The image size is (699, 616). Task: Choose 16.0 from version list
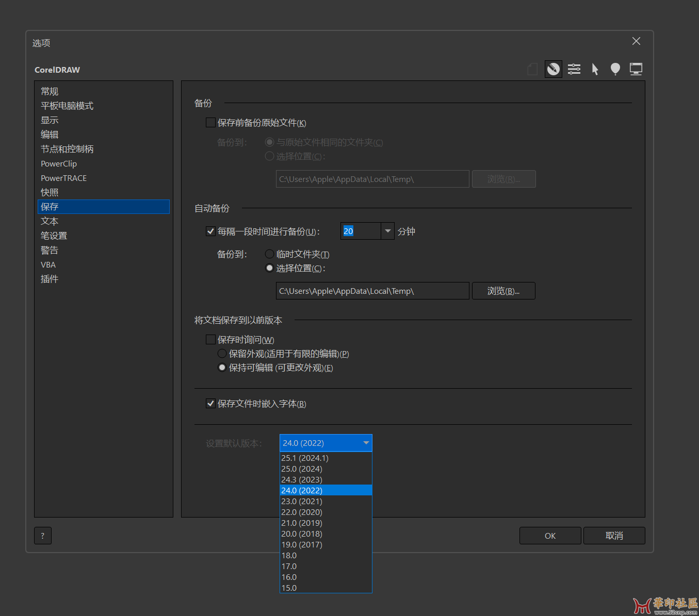pos(326,577)
